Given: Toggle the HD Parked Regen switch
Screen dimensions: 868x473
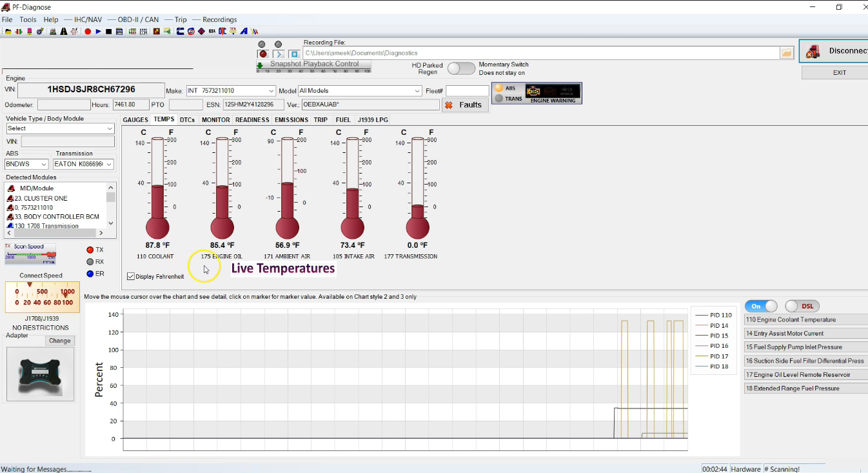Looking at the screenshot, I should coord(460,68).
